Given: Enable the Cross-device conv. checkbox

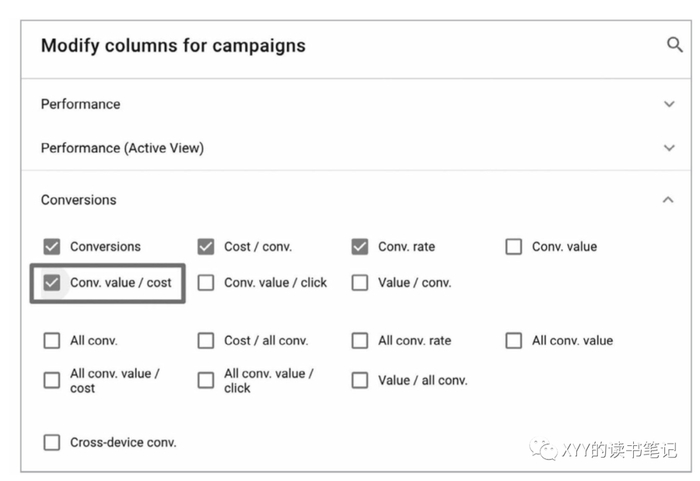Looking at the screenshot, I should point(52,442).
